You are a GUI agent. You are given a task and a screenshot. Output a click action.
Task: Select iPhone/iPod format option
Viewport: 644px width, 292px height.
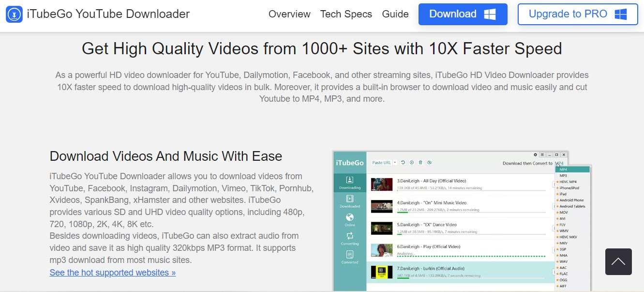tap(569, 188)
